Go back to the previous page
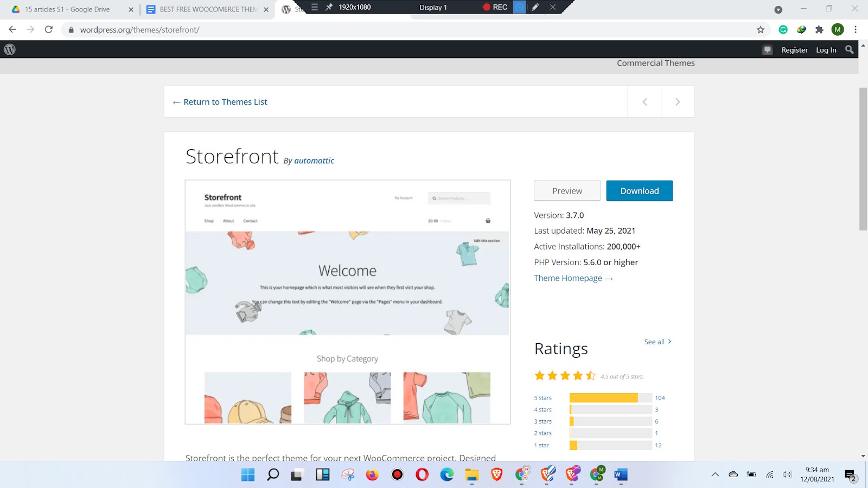 click(x=12, y=30)
